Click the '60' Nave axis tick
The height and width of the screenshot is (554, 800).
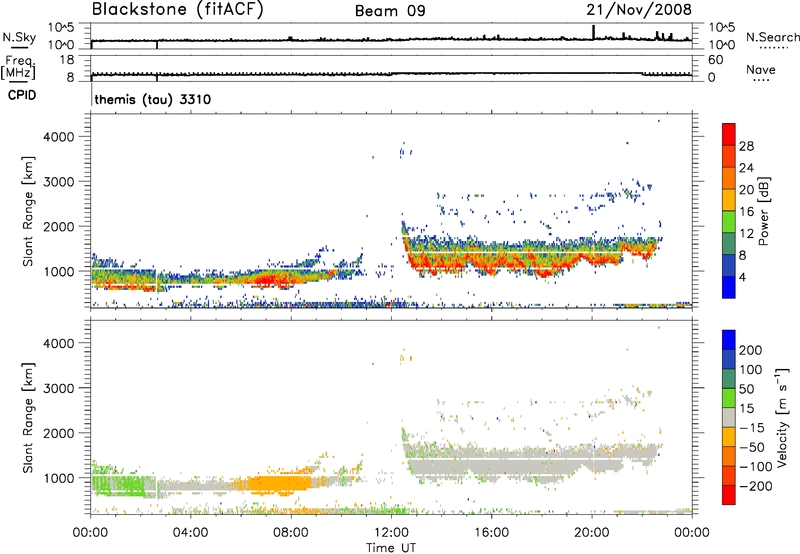[715, 60]
